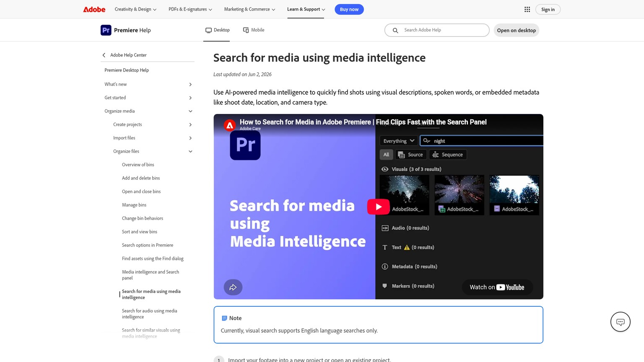Play the YouTube video
This screenshot has width=644, height=362.
(x=378, y=207)
